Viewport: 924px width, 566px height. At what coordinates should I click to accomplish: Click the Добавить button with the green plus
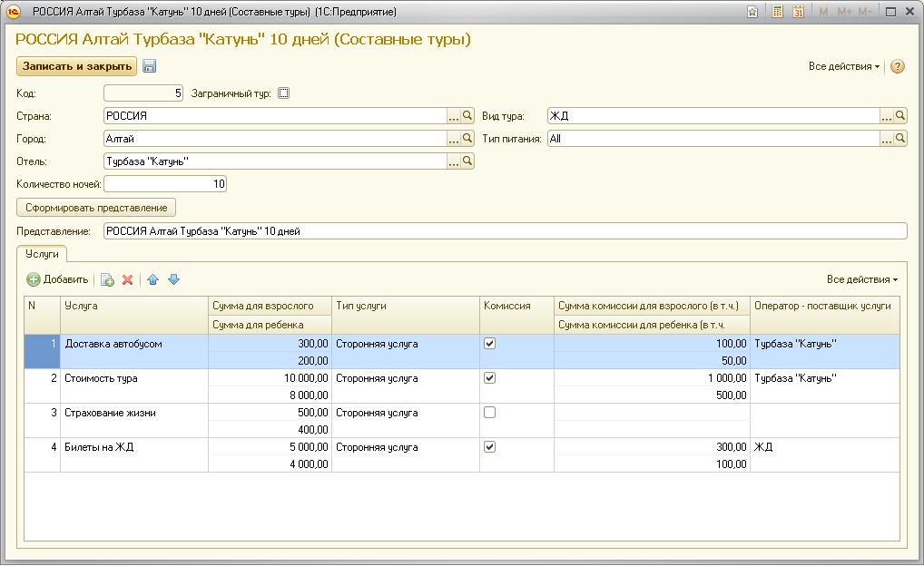click(57, 279)
